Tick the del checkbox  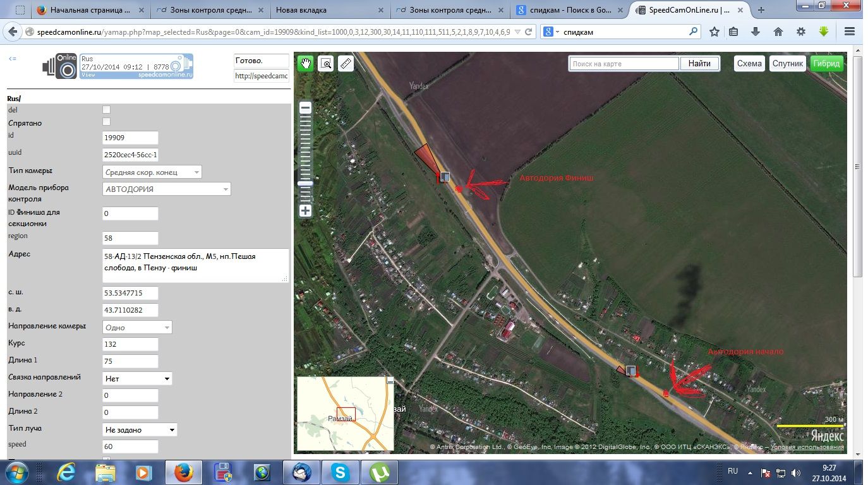coord(106,110)
